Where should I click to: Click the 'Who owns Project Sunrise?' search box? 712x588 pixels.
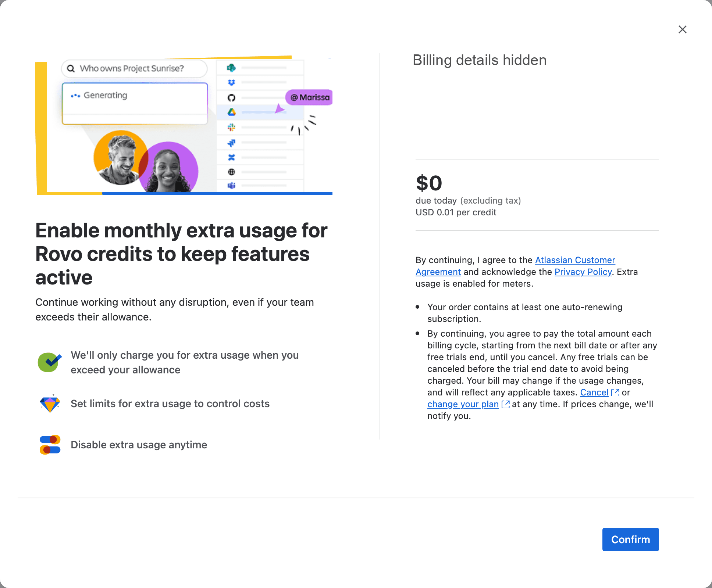click(134, 69)
